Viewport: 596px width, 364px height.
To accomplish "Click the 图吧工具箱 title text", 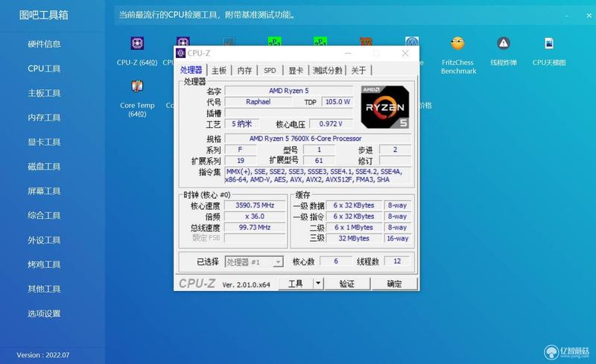I will coord(44,15).
